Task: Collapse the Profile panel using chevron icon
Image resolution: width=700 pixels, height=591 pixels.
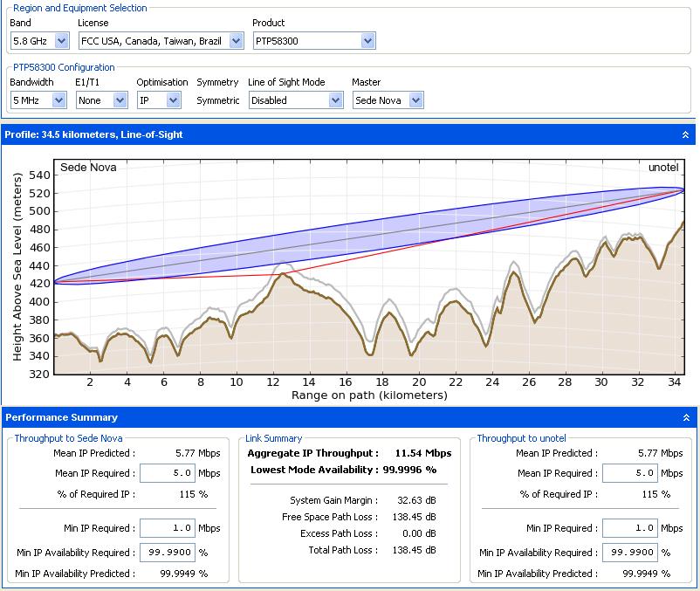Action: pos(685,134)
